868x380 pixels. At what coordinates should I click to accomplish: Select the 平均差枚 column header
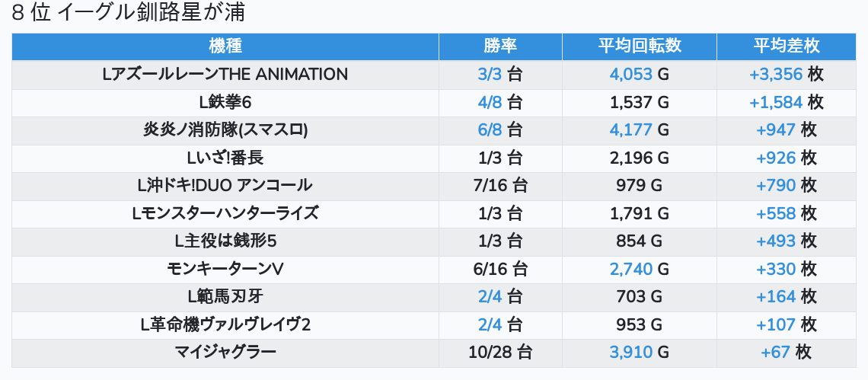[787, 46]
